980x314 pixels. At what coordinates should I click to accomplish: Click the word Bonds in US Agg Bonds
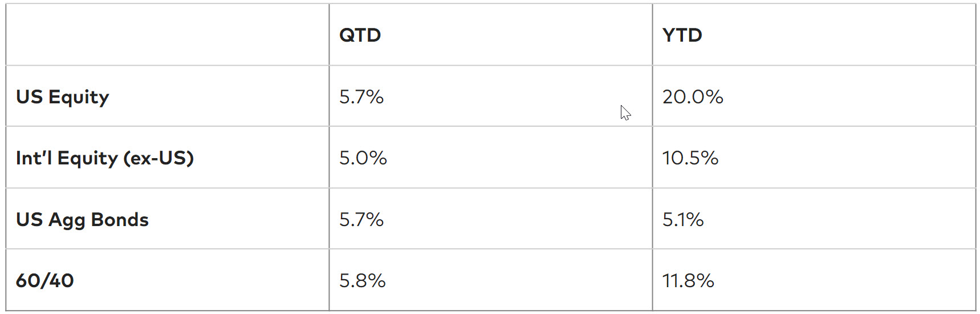click(x=120, y=219)
